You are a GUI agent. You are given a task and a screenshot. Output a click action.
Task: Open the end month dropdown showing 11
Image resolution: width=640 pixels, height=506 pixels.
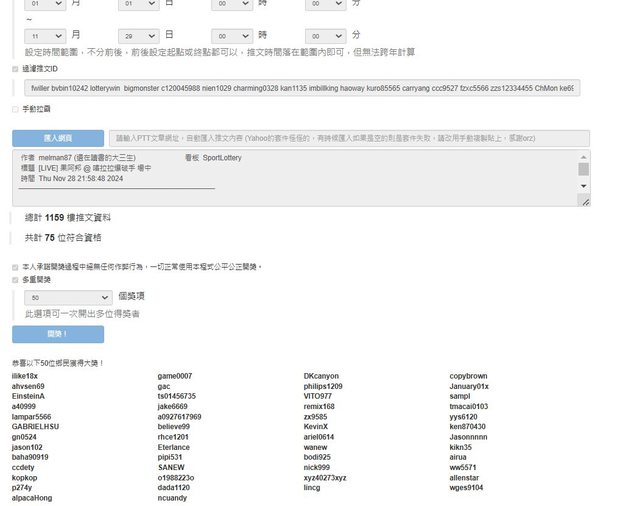(x=45, y=35)
